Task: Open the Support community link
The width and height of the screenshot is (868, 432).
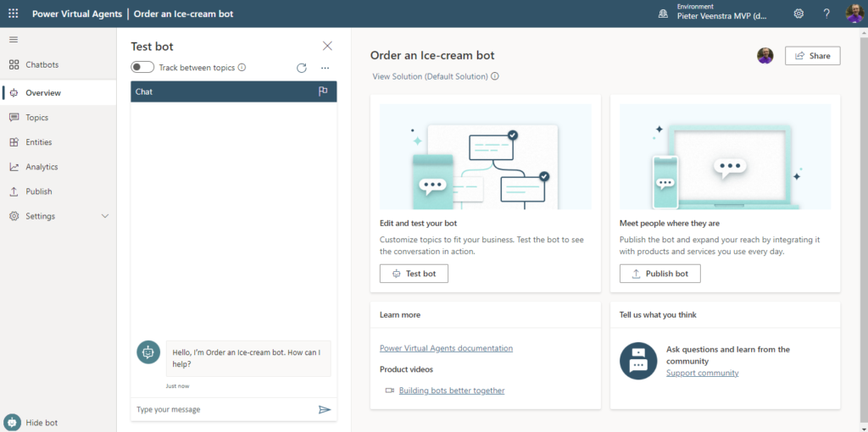Action: [x=703, y=373]
